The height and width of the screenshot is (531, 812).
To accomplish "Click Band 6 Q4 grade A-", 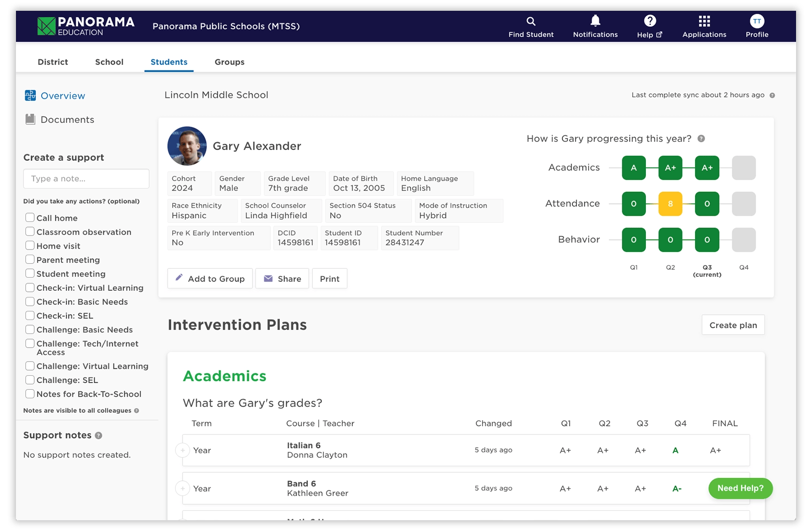I will point(677,489).
